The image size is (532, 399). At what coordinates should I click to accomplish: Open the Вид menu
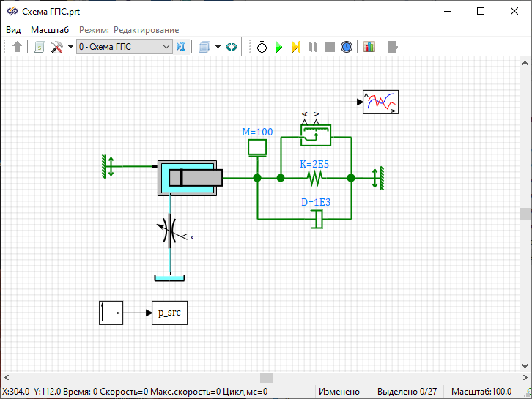tap(13, 30)
